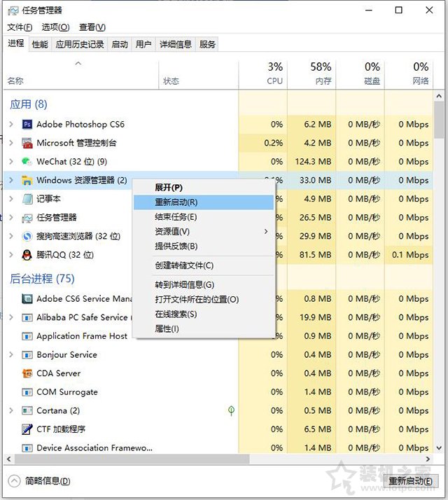
Task: Sort by the 网络 column header
Action: pyautogui.click(x=409, y=74)
